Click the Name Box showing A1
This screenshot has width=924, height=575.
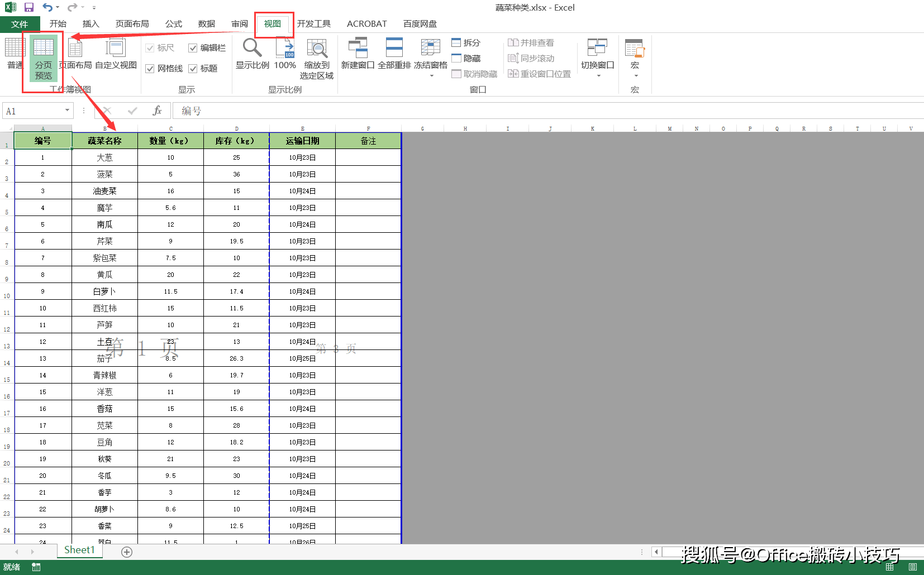pos(34,111)
